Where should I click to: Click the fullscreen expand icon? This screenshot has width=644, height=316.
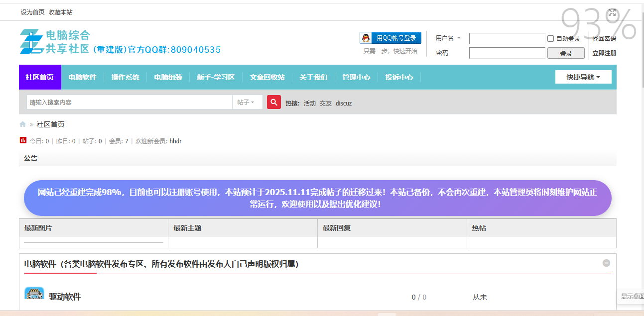coord(612,13)
